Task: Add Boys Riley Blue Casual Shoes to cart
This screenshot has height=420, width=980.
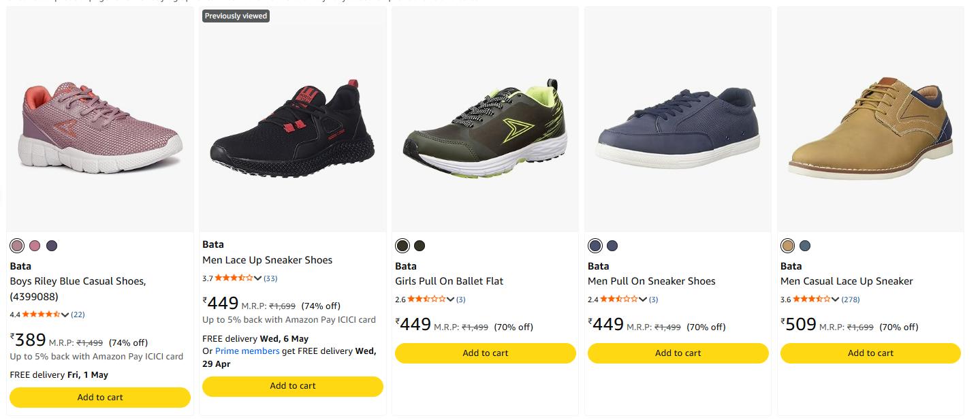Action: (100, 398)
